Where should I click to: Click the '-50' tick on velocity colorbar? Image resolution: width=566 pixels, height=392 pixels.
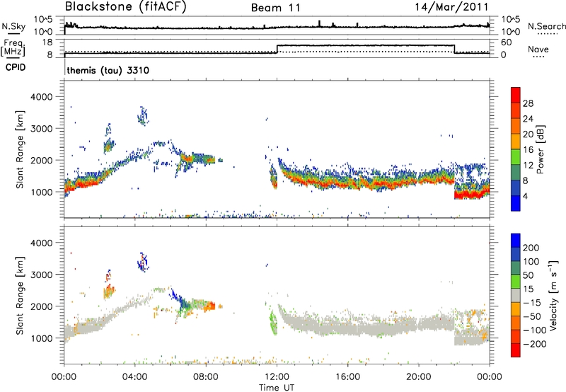tap(532, 316)
